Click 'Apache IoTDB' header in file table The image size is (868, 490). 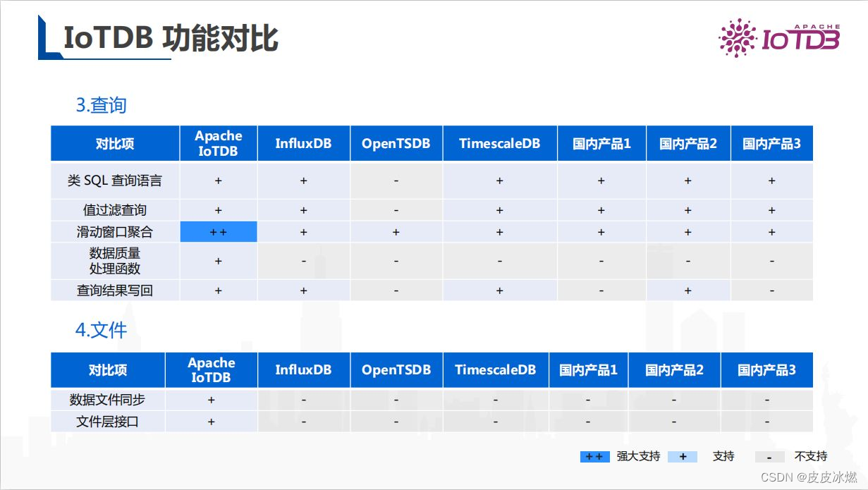212,370
